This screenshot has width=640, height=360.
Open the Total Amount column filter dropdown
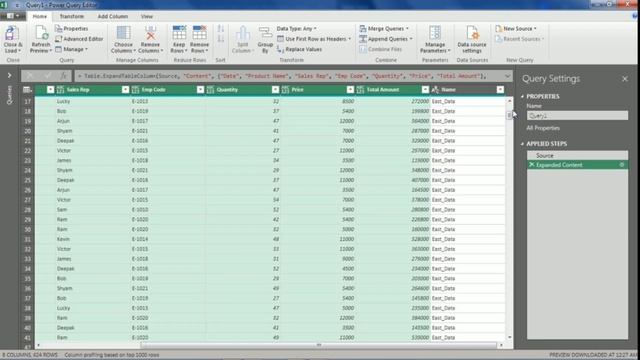[425, 89]
